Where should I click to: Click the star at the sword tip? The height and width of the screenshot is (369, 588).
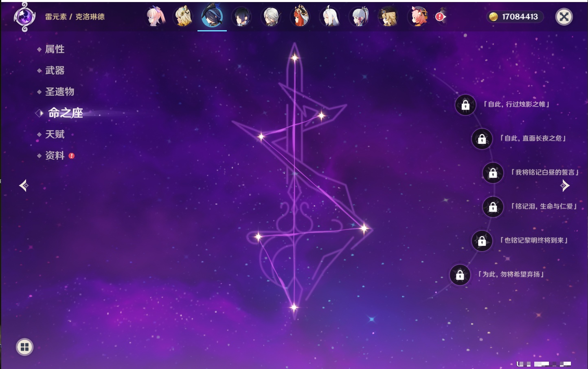pyautogui.click(x=294, y=58)
